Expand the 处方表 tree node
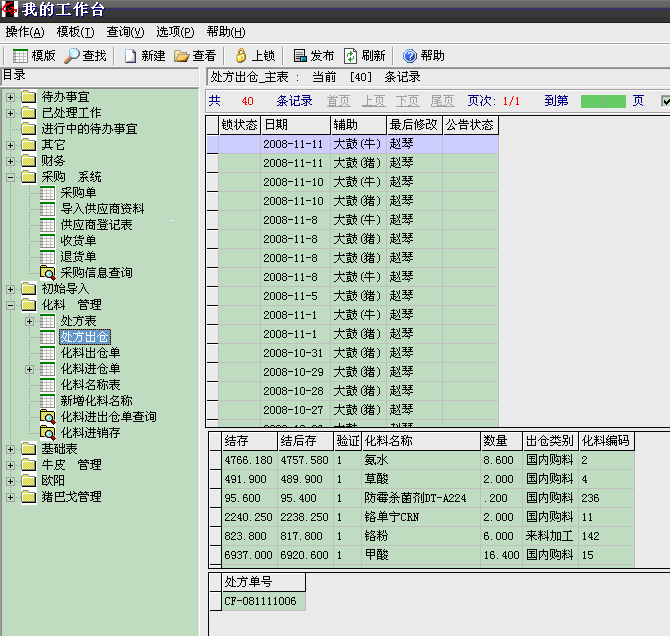Viewport: 670px width, 636px height. pos(30,321)
